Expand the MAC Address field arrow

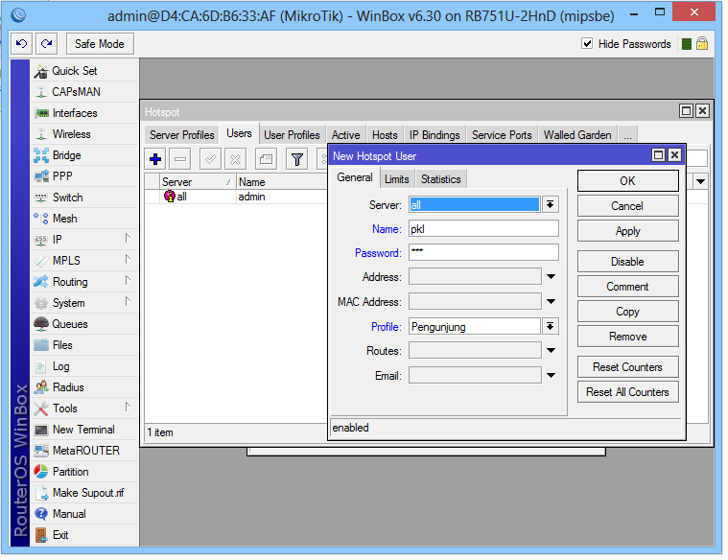click(552, 301)
